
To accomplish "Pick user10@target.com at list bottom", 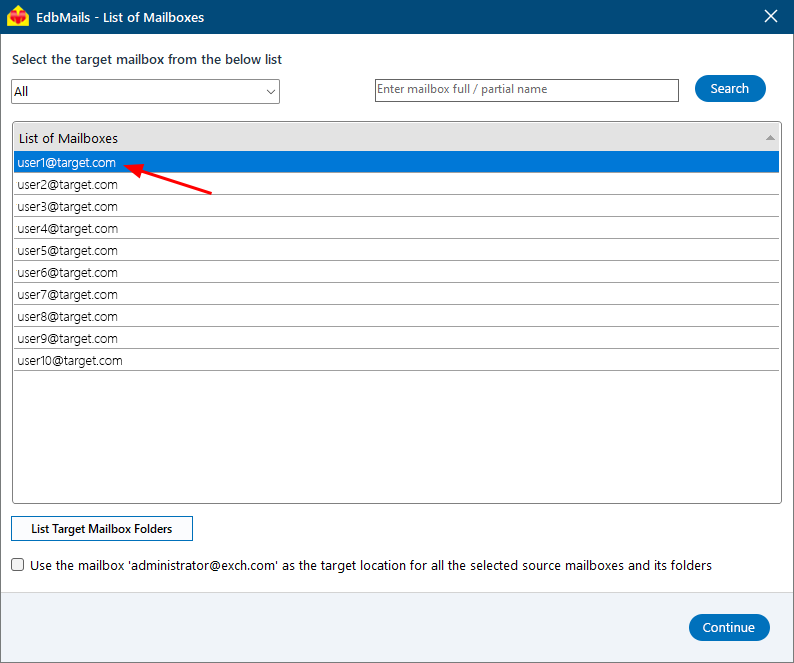I will pyautogui.click(x=70, y=361).
